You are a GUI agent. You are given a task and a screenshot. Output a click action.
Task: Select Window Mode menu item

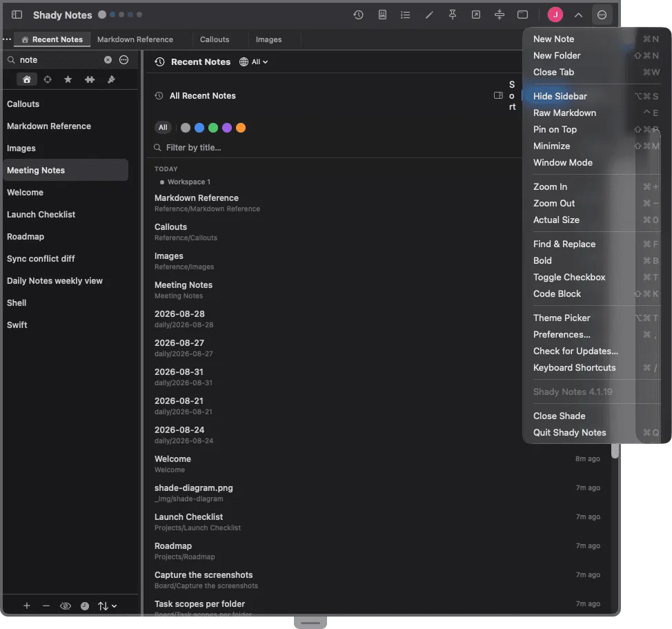595,162
